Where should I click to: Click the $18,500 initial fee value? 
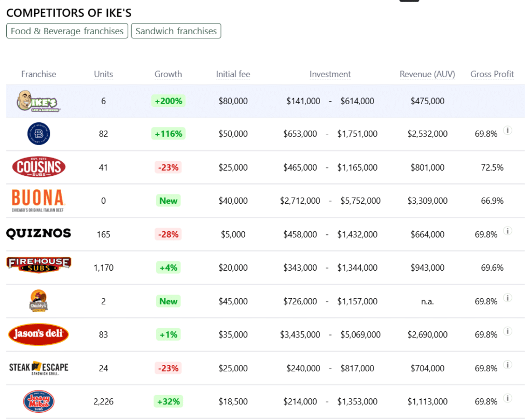coord(233,402)
